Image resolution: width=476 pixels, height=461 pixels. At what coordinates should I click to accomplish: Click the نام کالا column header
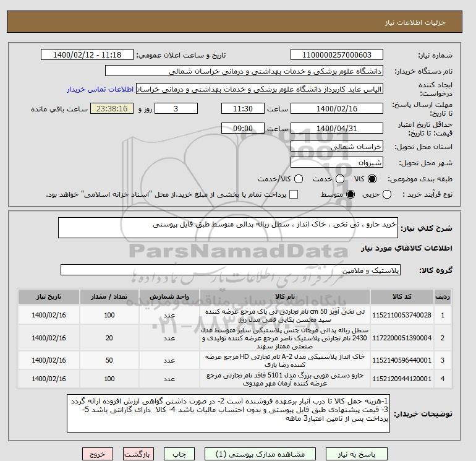[x=285, y=296]
